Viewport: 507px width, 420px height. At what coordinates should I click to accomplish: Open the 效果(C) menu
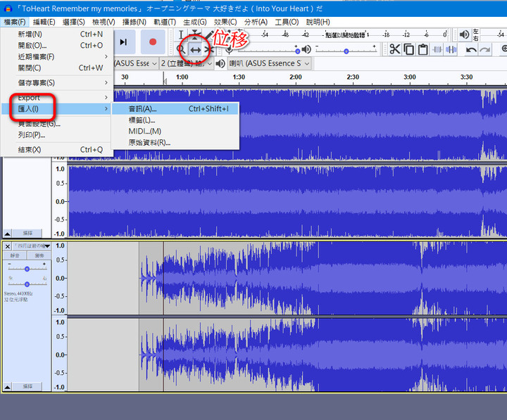[x=225, y=22]
